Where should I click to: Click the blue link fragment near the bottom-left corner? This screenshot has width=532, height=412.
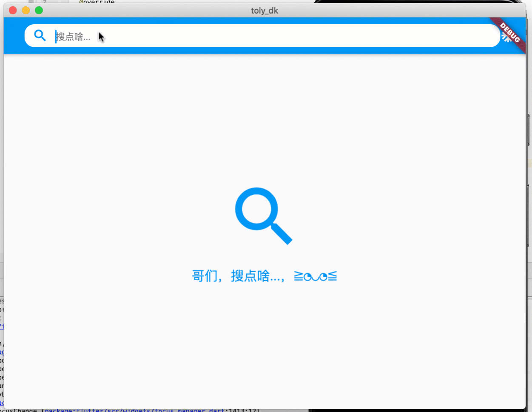(1, 402)
